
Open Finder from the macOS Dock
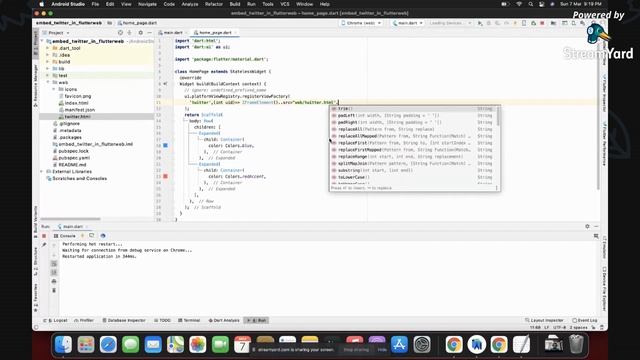click(63, 345)
